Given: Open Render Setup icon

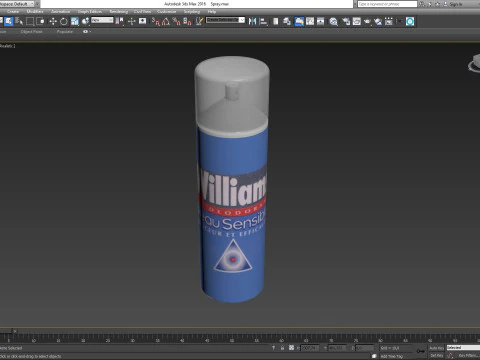Looking at the screenshot, I should pos(346,22).
